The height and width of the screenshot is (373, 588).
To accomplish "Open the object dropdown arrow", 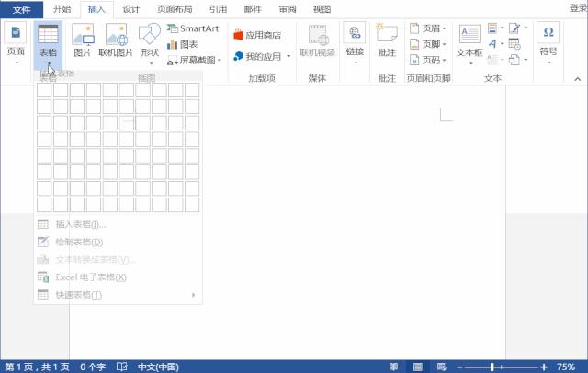I will pyautogui.click(x=526, y=60).
